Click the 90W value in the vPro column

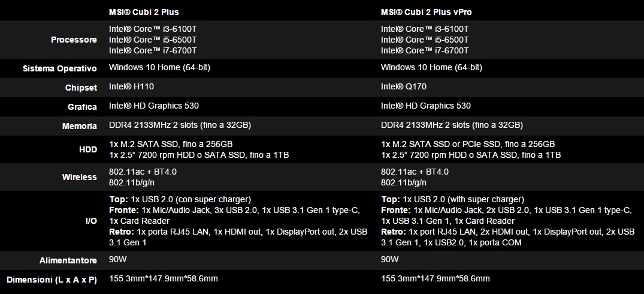coord(390,259)
